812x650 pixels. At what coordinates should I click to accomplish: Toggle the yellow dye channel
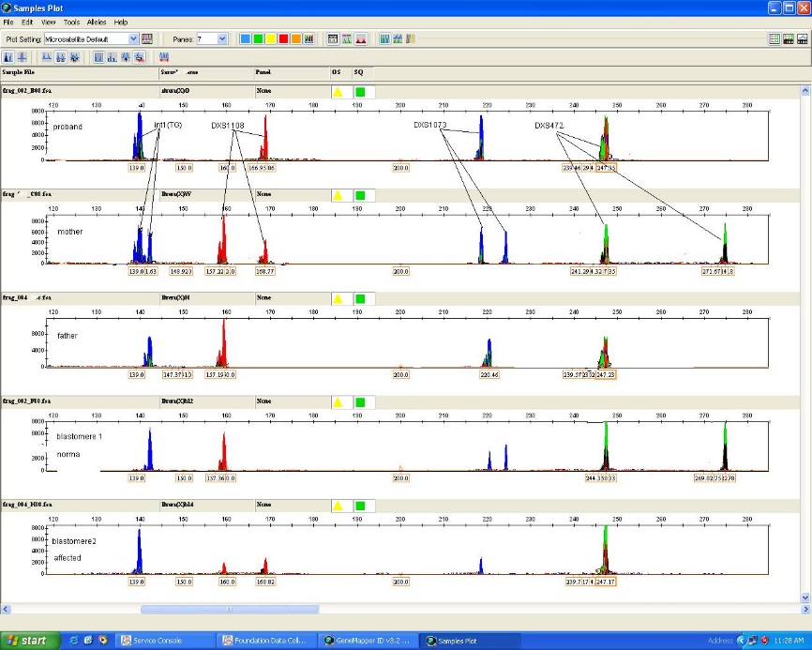tap(270, 39)
